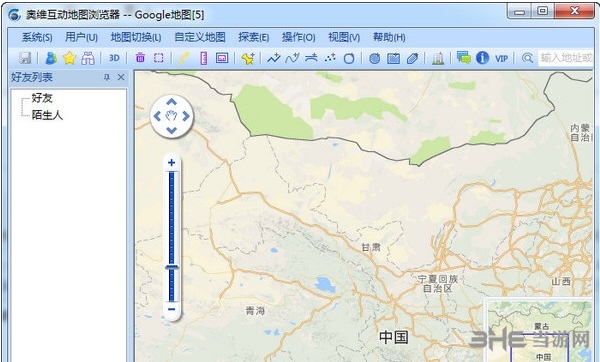Select the dotted points tool
This screenshot has width=600, height=362.
click(x=330, y=58)
